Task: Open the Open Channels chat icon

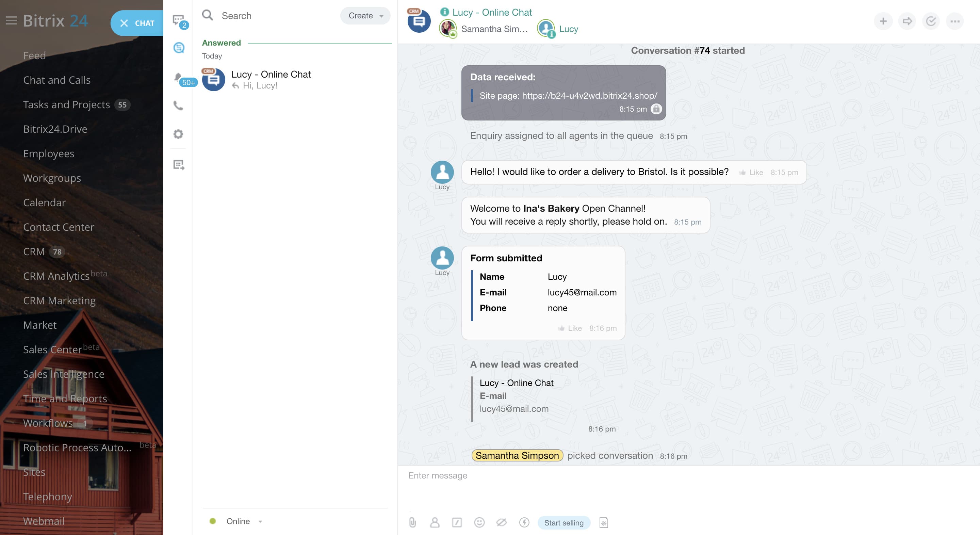Action: coord(178,48)
